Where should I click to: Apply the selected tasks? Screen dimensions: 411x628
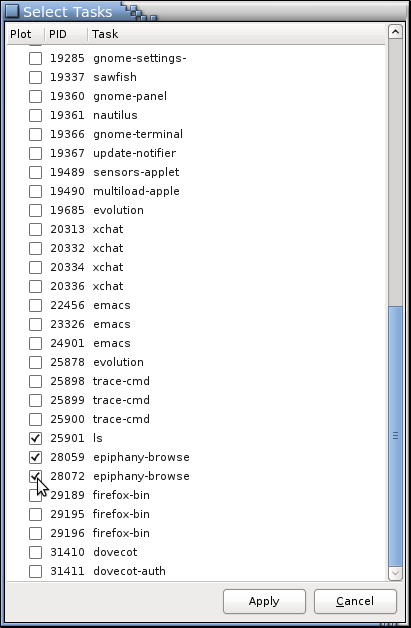pos(264,601)
